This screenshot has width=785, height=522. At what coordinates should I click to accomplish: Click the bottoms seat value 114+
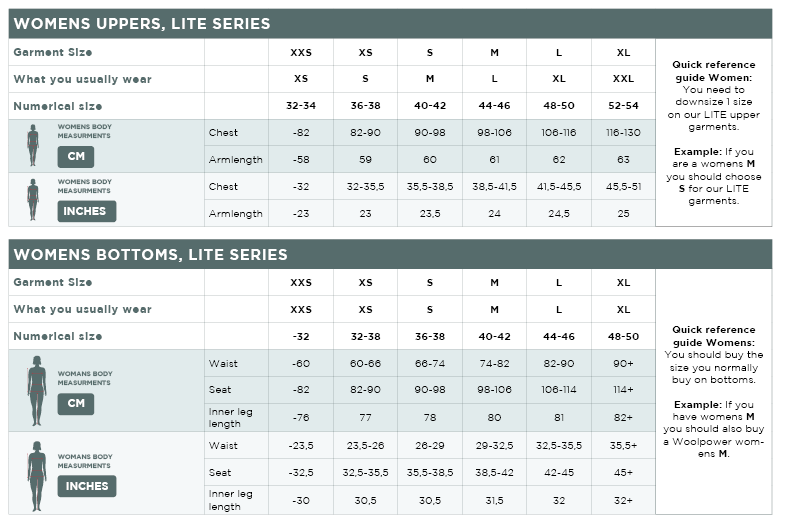tap(623, 390)
